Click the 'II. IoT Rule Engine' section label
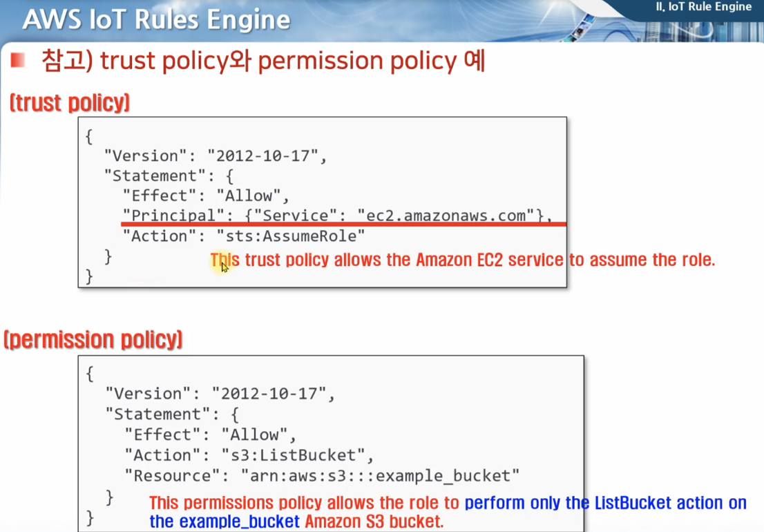Image resolution: width=764 pixels, height=532 pixels. click(x=704, y=7)
